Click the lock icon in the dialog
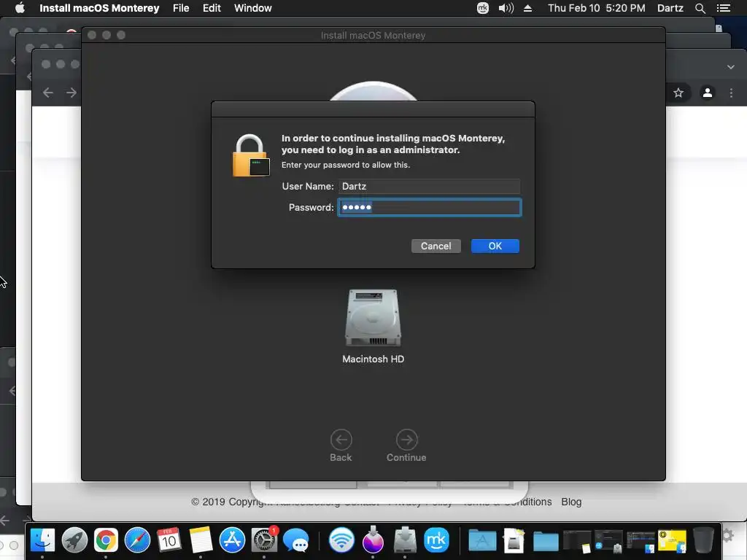Viewport: 747px width, 560px height. point(251,155)
